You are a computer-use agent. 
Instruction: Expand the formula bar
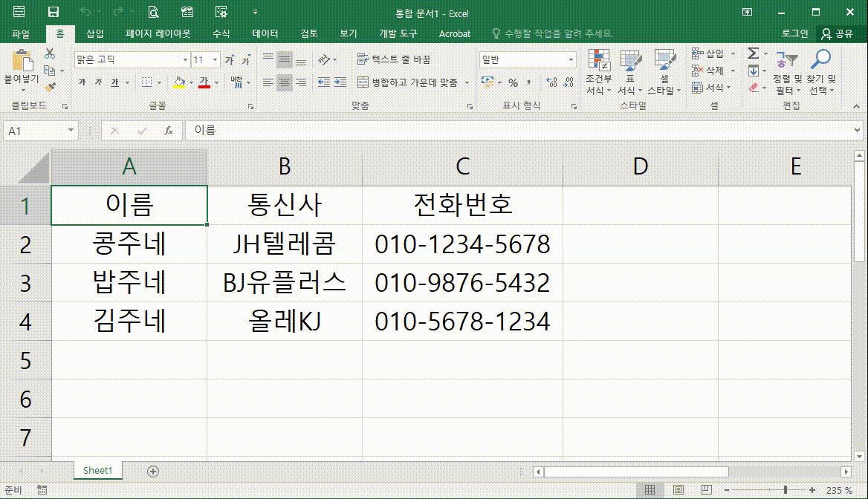[x=857, y=131]
